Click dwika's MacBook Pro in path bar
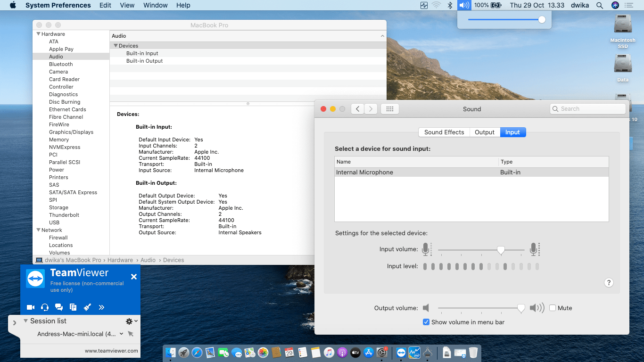The image size is (644, 362). tap(73, 260)
